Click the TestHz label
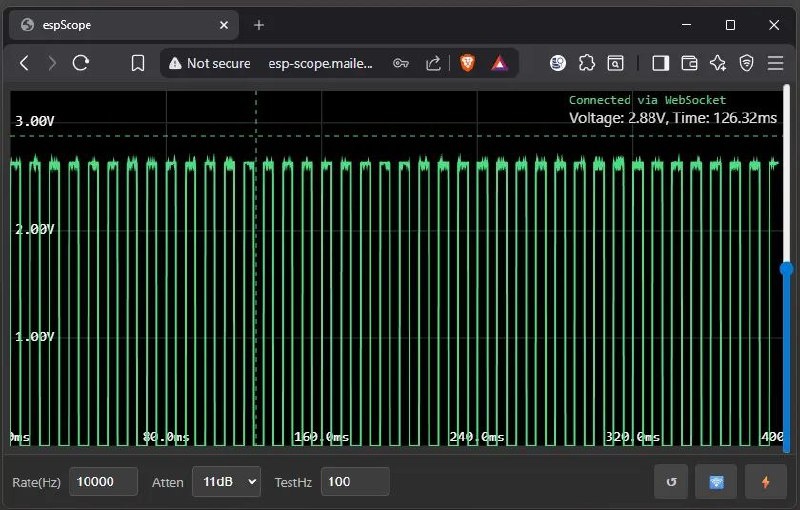 click(293, 482)
